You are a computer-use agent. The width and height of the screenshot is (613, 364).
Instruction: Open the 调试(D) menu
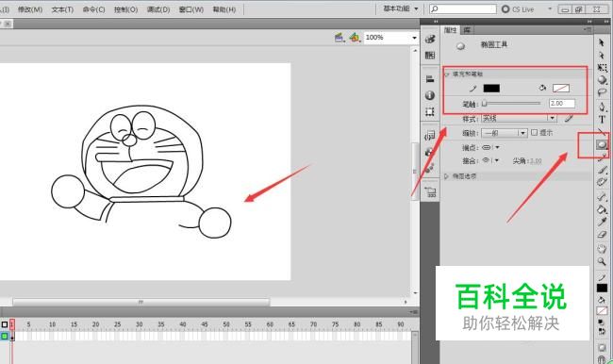tap(158, 9)
